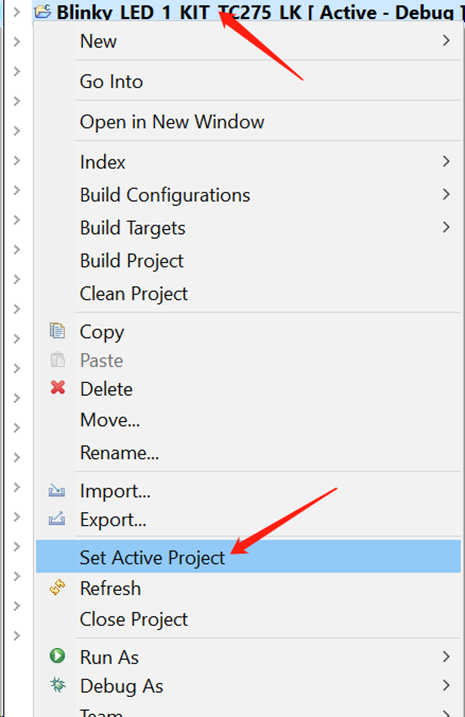The width and height of the screenshot is (465, 717).
Task: Open the Build Configurations submenu arrow
Action: tap(446, 194)
